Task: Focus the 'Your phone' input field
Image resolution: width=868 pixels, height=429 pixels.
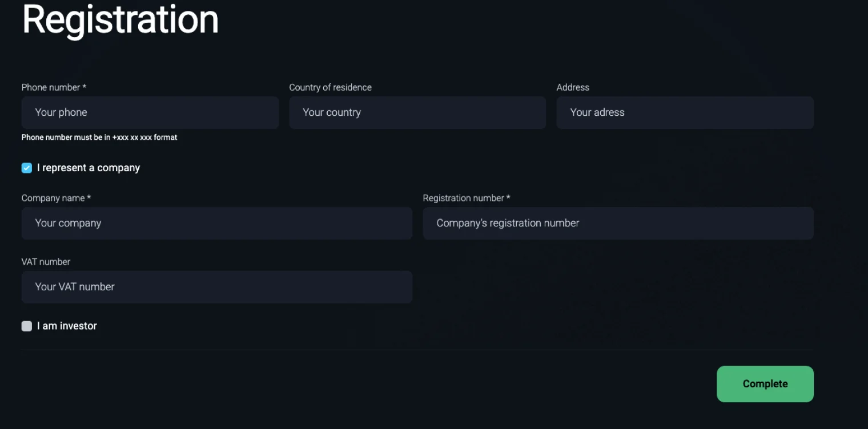Action: [150, 112]
